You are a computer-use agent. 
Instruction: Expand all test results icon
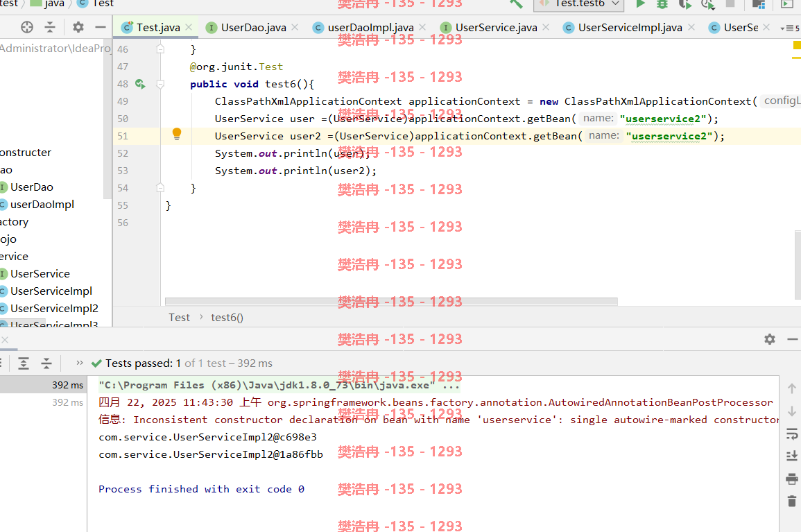pyautogui.click(x=24, y=363)
